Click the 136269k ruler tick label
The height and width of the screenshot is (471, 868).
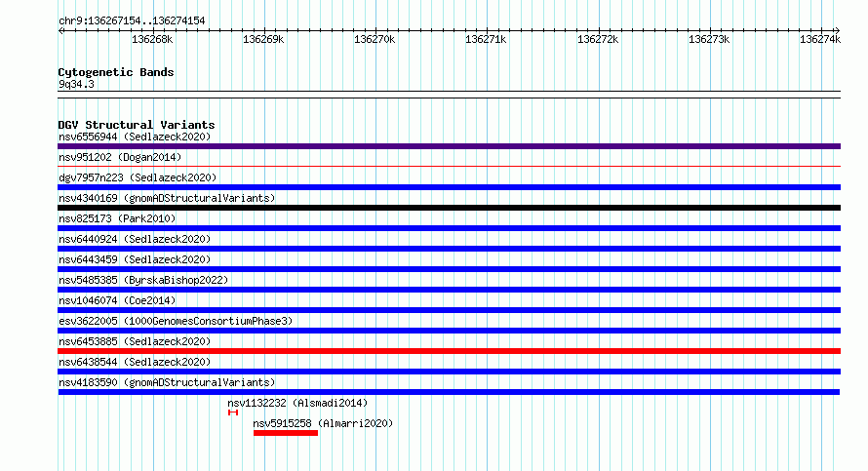(263, 40)
